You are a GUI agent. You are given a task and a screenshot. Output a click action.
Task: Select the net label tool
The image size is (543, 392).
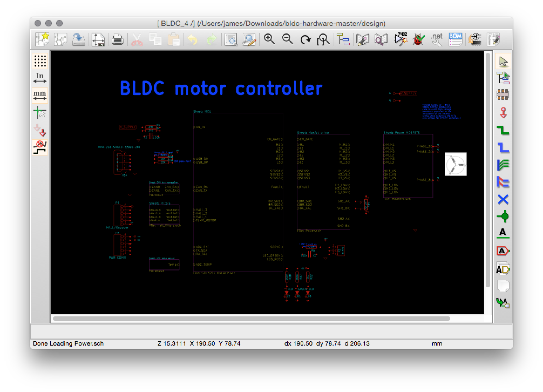pos(503,234)
